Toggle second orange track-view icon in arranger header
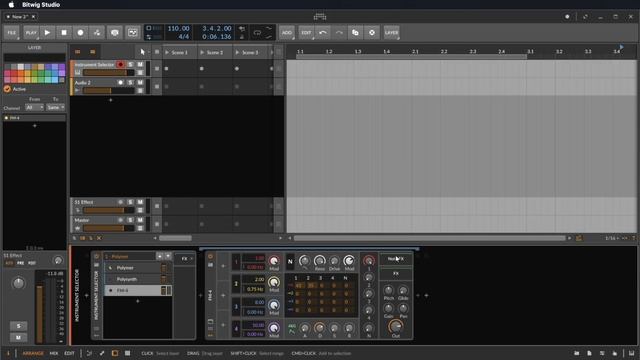 (93, 52)
